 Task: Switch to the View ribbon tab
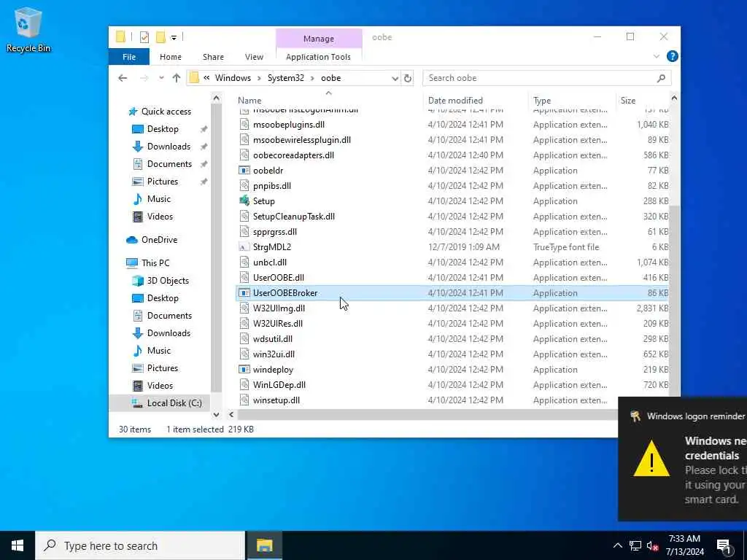[254, 57]
